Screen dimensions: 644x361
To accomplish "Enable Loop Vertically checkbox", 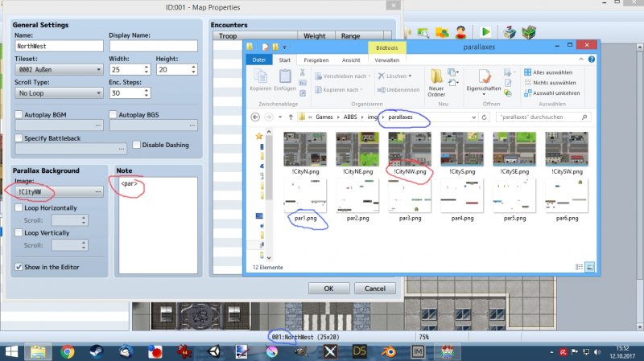I will tap(19, 232).
